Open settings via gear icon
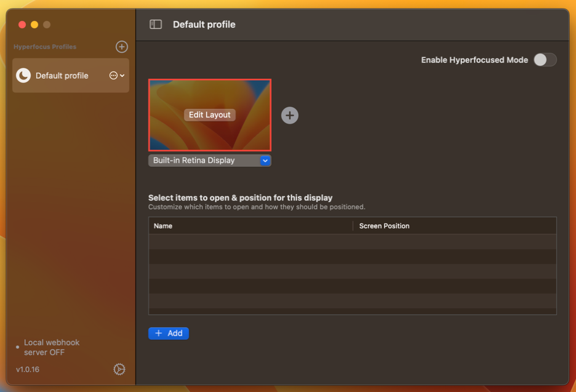This screenshot has height=392, width=576. (119, 369)
